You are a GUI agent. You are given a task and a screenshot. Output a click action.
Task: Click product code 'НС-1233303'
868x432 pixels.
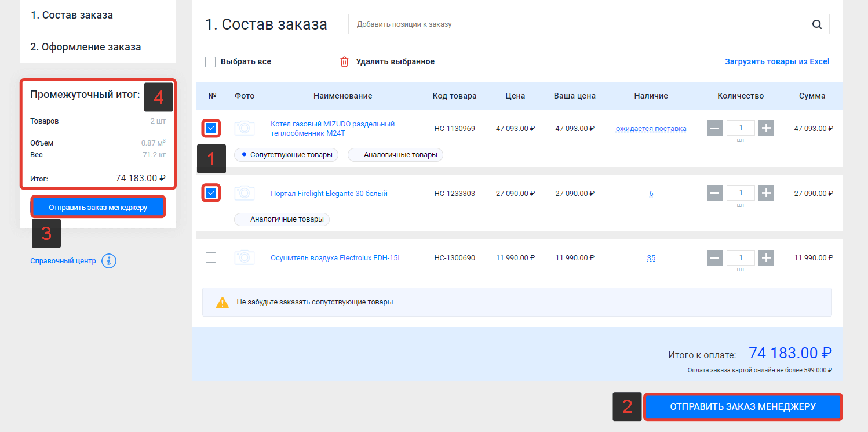click(x=455, y=194)
